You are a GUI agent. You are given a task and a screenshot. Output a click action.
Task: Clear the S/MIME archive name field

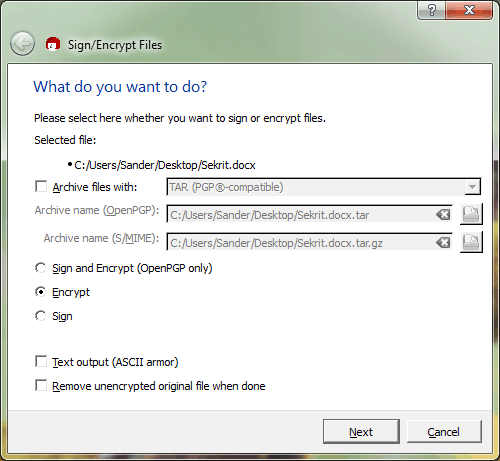(443, 243)
